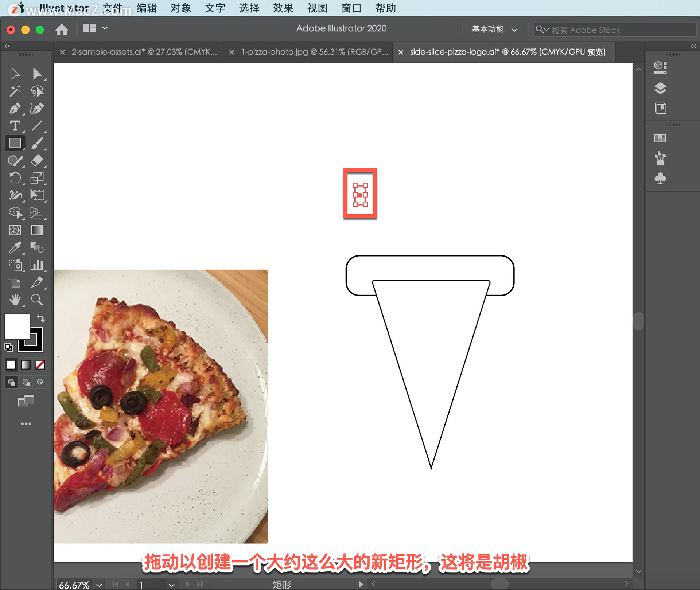Select the Rectangle tool

pyautogui.click(x=15, y=143)
